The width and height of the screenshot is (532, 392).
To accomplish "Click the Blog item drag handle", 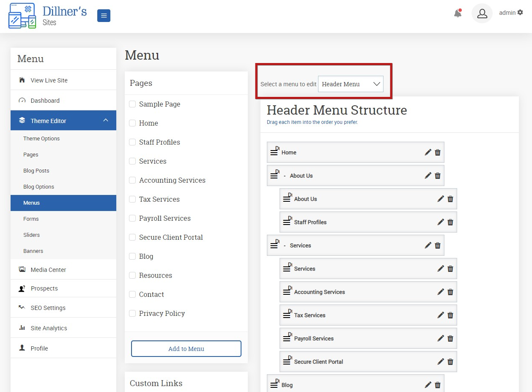I will point(274,385).
